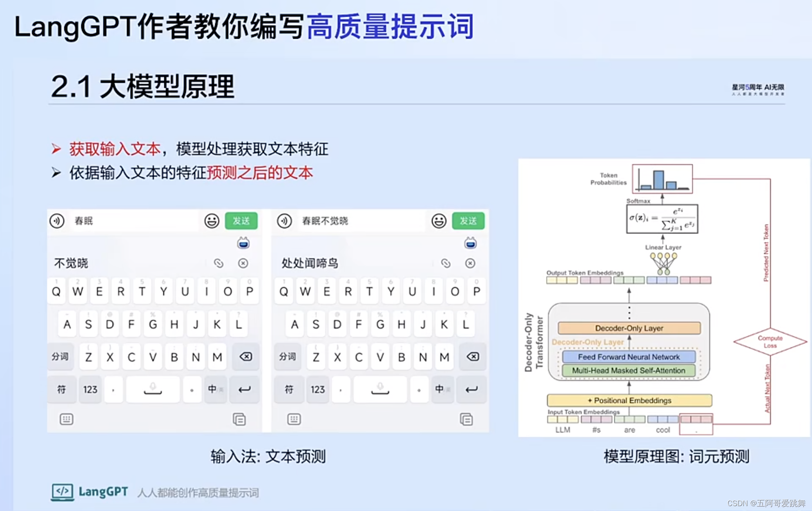Toggle 中 language key on left keyboard
The width and height of the screenshot is (812, 511).
pos(215,389)
